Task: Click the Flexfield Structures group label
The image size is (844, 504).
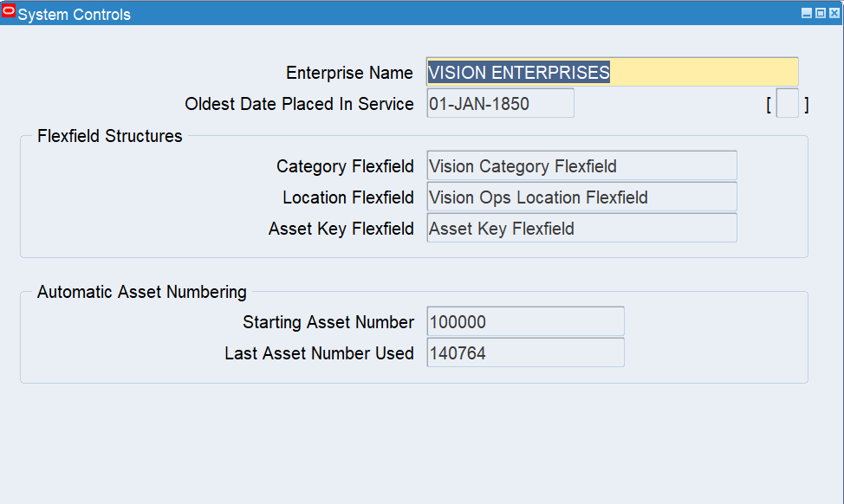Action: 109,136
